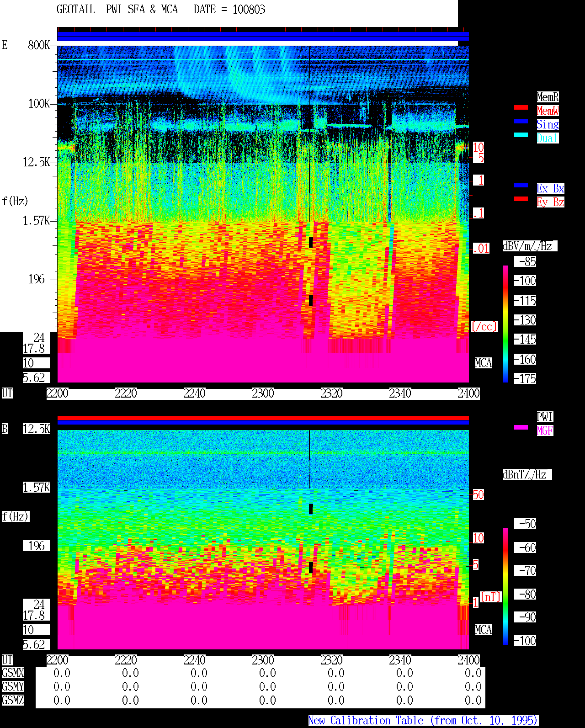Click the cyan Dual legend swatch
This screenshot has width=585, height=728.
coord(521,135)
